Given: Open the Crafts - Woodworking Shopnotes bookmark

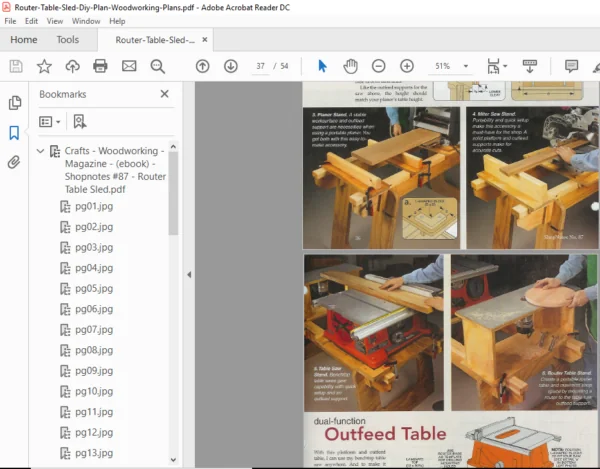Looking at the screenshot, I should point(115,170).
